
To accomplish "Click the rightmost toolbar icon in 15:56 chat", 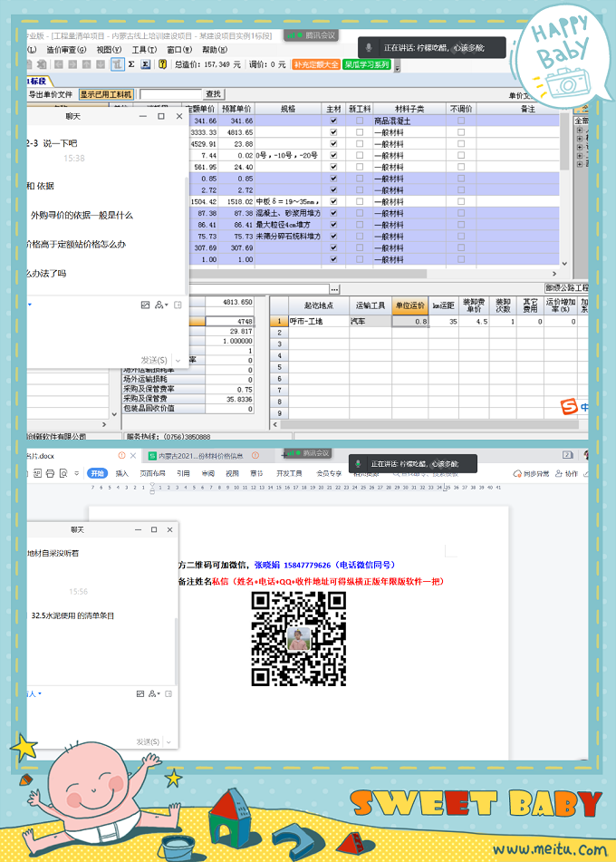I will pyautogui.click(x=168, y=693).
